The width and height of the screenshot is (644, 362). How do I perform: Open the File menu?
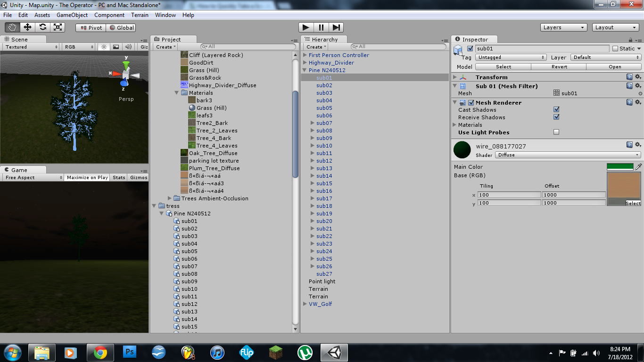click(x=8, y=15)
